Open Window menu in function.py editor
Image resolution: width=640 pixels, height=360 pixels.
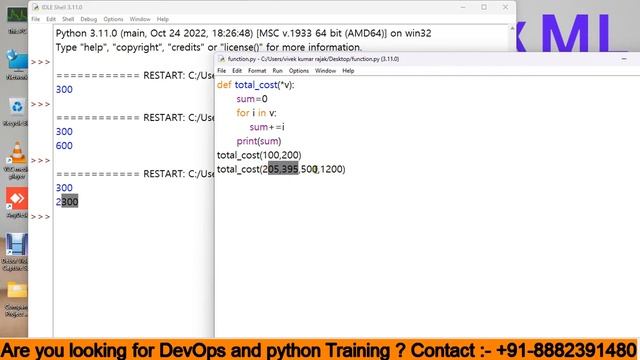(x=325, y=71)
